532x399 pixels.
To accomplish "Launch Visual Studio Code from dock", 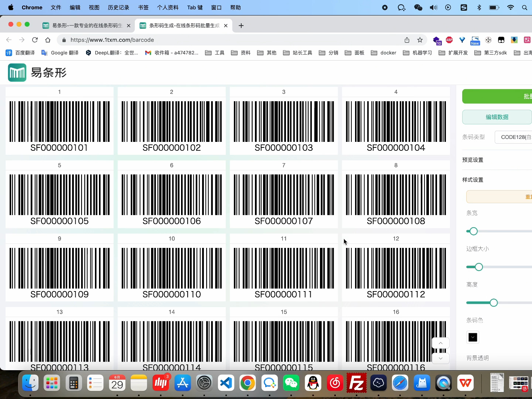I will tap(226, 383).
